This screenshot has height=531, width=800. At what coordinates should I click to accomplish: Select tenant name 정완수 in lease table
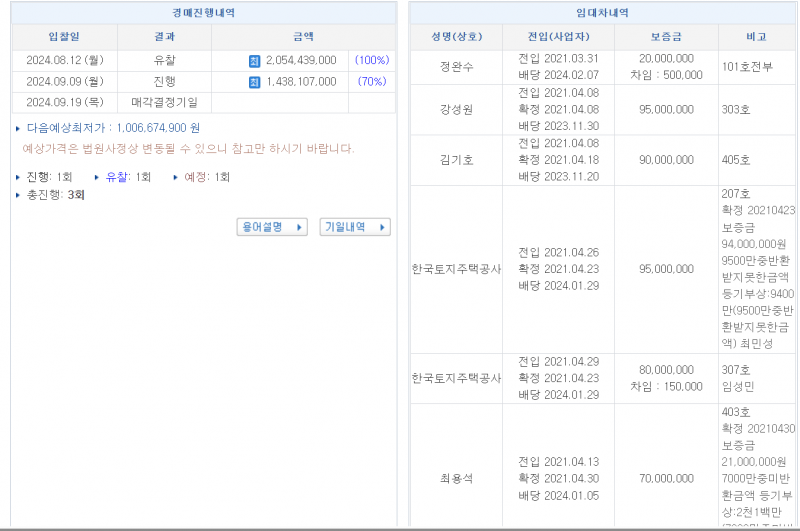pos(457,67)
